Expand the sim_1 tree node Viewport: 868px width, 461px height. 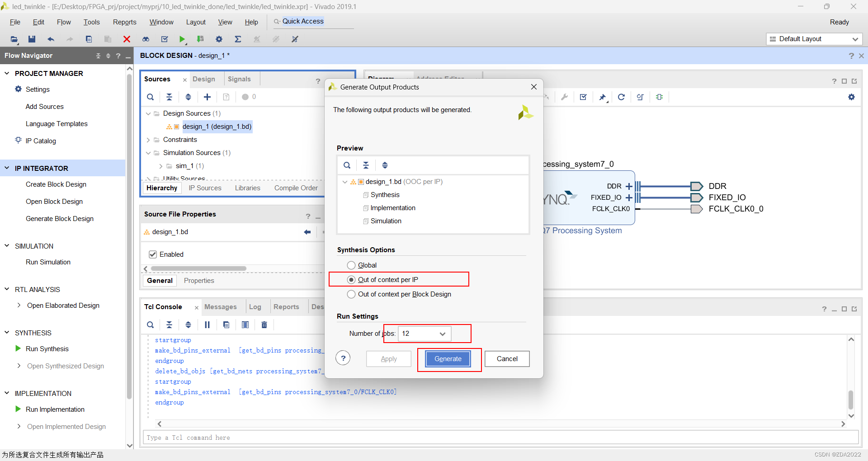point(161,166)
